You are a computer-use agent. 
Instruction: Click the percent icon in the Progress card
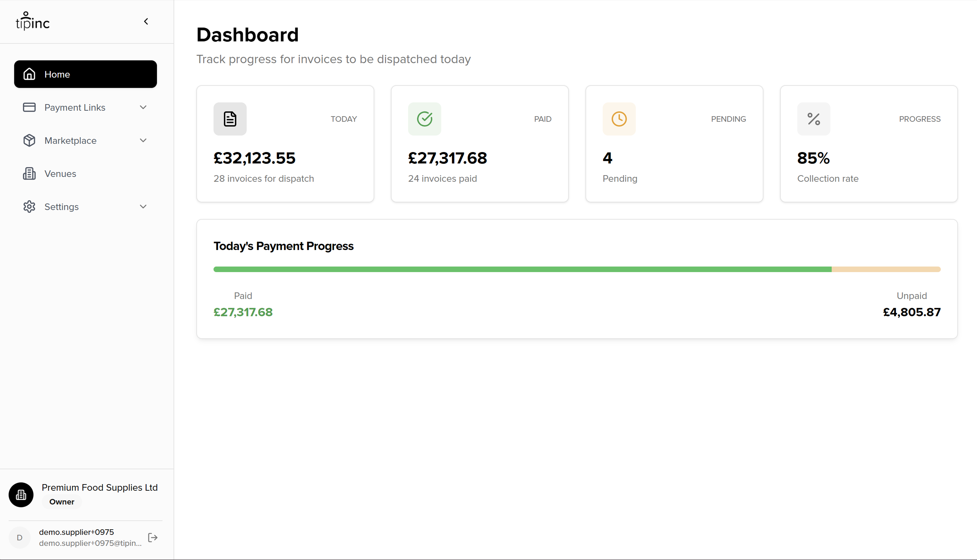pos(813,119)
